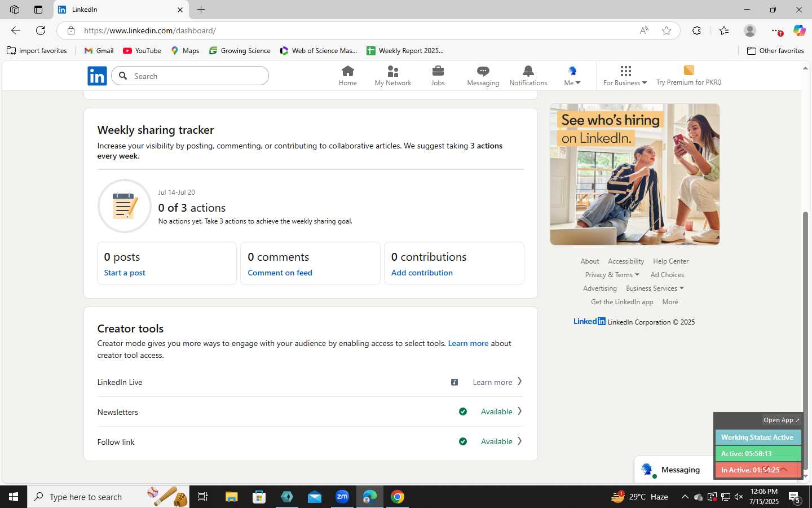Click the LinkedIn logo icon
The image size is (812, 508).
click(x=97, y=76)
